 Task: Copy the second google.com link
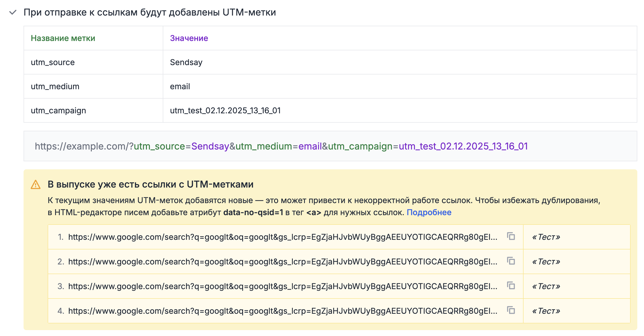pos(511,262)
